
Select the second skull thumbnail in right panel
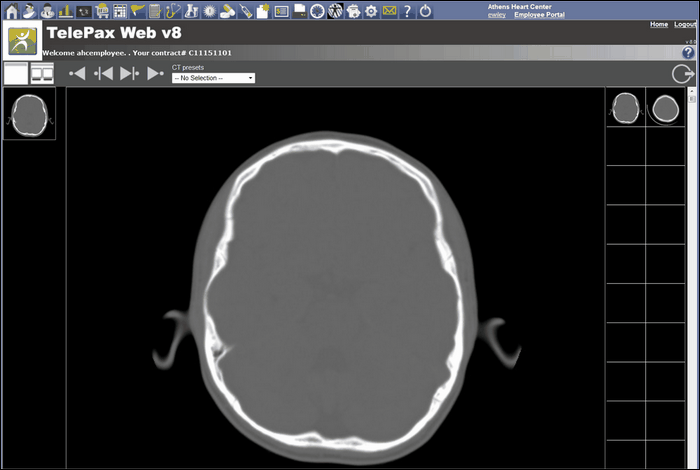[664, 107]
